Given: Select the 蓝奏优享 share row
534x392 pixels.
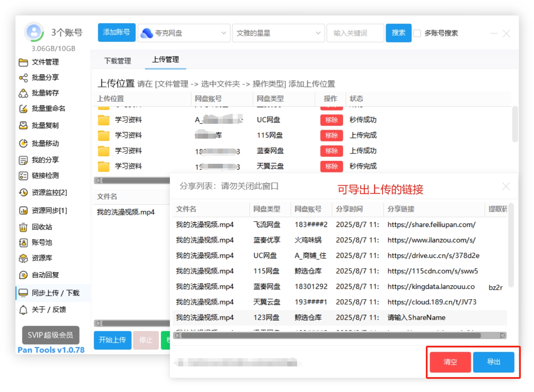Looking at the screenshot, I should [340, 240].
